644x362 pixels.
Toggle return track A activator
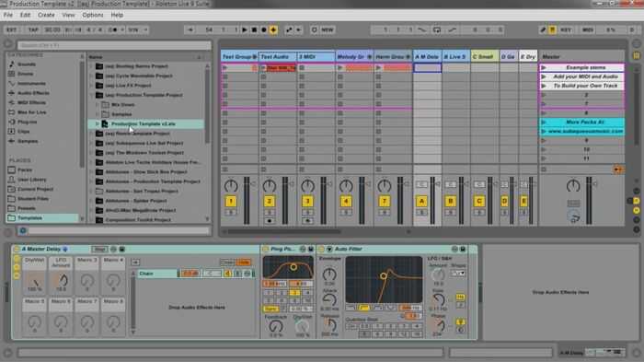coord(421,201)
